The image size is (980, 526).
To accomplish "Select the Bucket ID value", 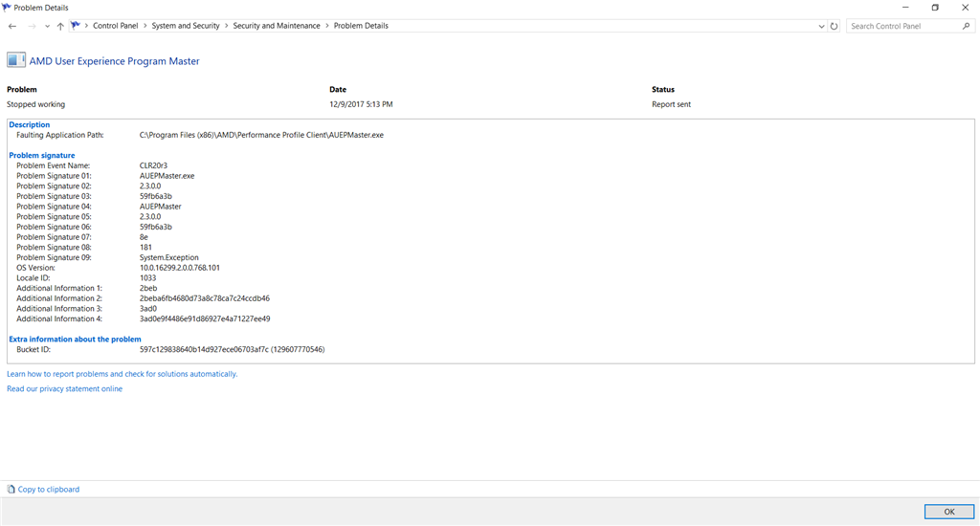I will pos(232,349).
